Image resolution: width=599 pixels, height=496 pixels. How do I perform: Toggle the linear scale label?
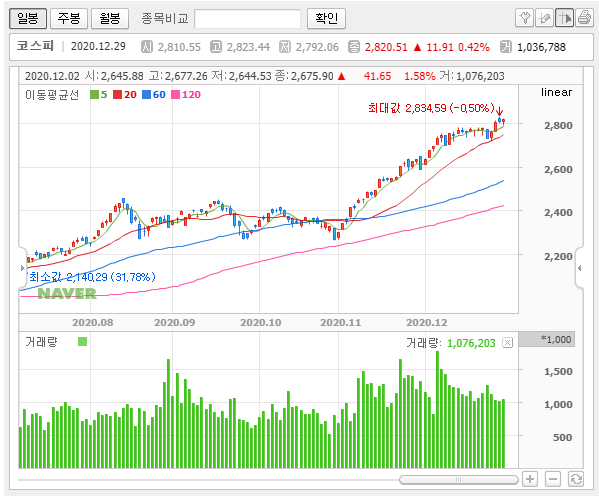(x=556, y=92)
